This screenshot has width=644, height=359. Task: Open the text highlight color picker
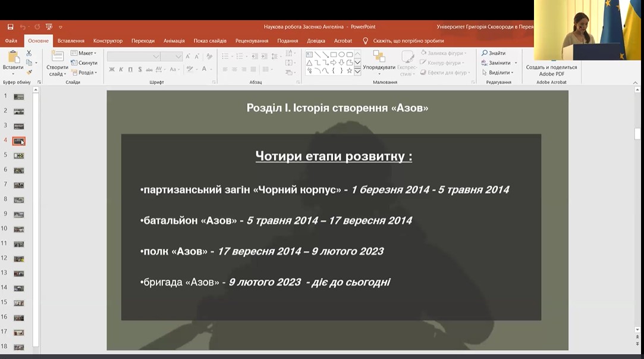point(189,70)
